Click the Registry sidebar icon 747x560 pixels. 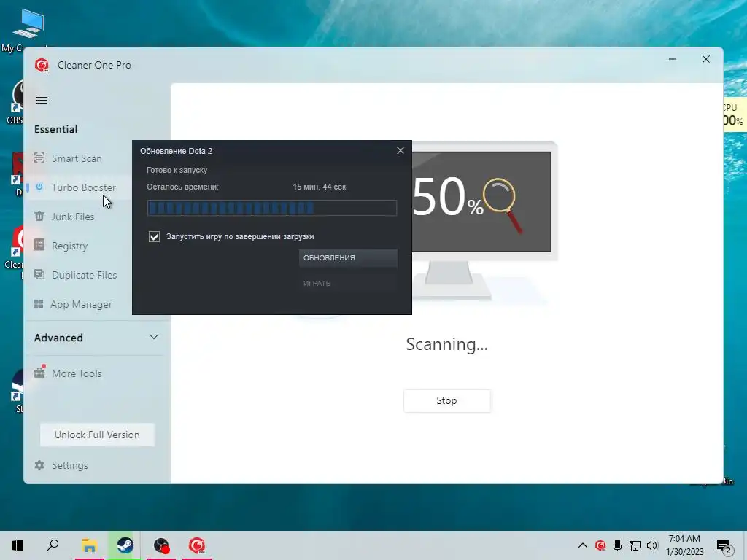pyautogui.click(x=39, y=245)
